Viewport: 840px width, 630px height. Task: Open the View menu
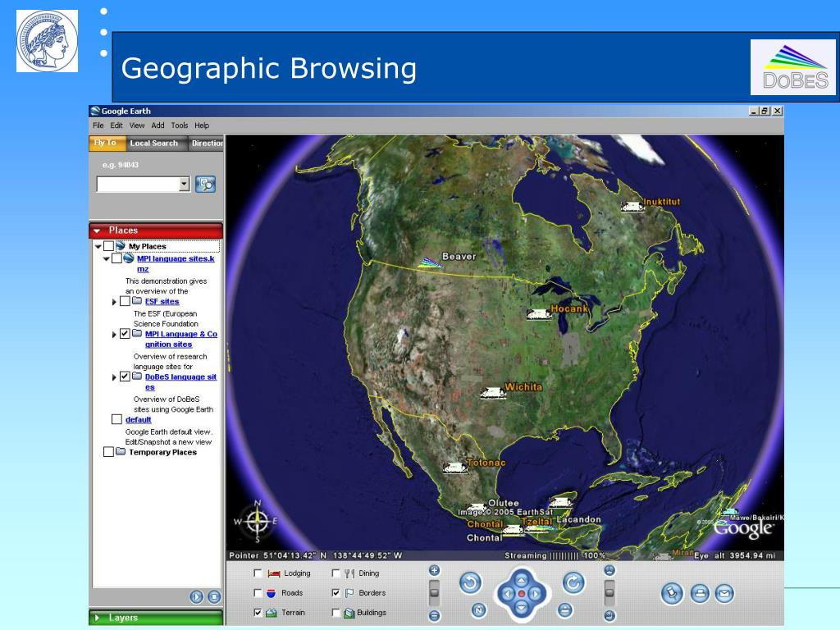pos(137,126)
